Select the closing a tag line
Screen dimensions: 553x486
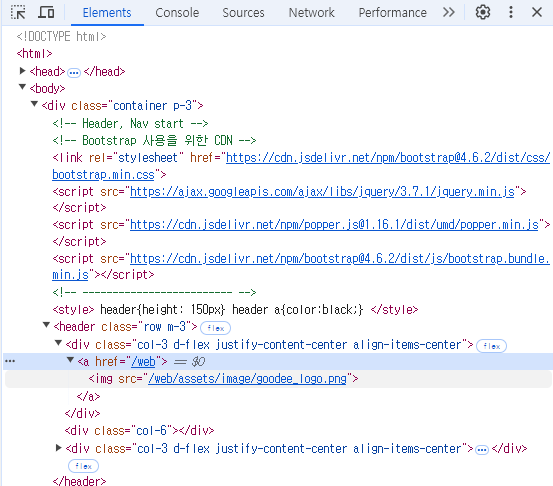89,396
